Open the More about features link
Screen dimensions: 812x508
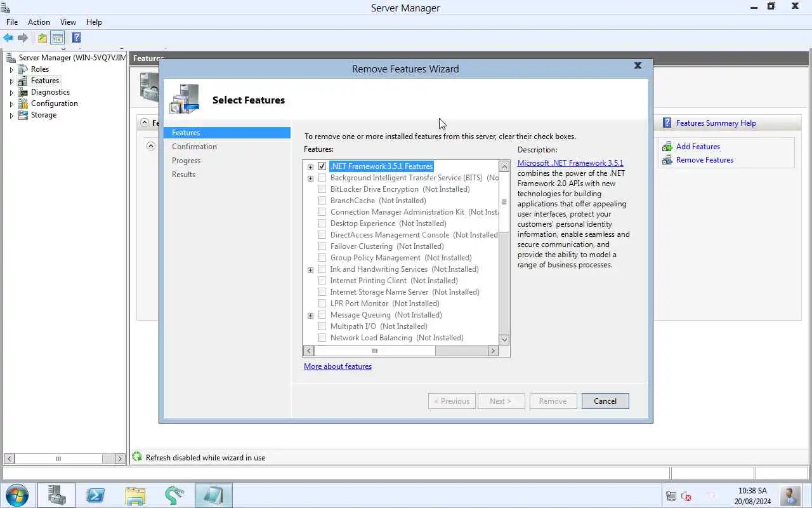337,366
